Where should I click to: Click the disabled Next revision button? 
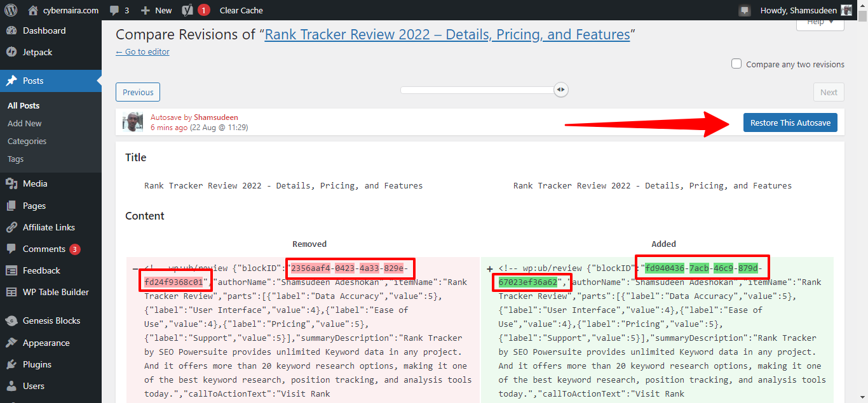[829, 92]
